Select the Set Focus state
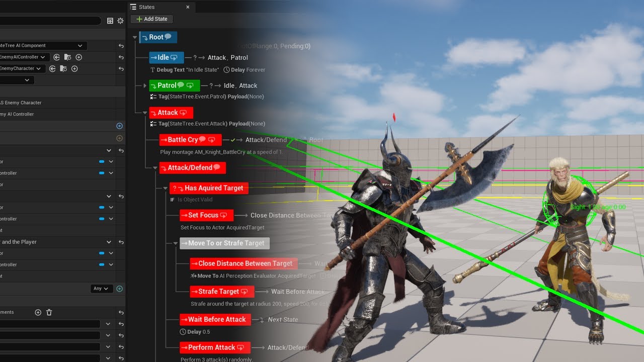 coord(206,215)
